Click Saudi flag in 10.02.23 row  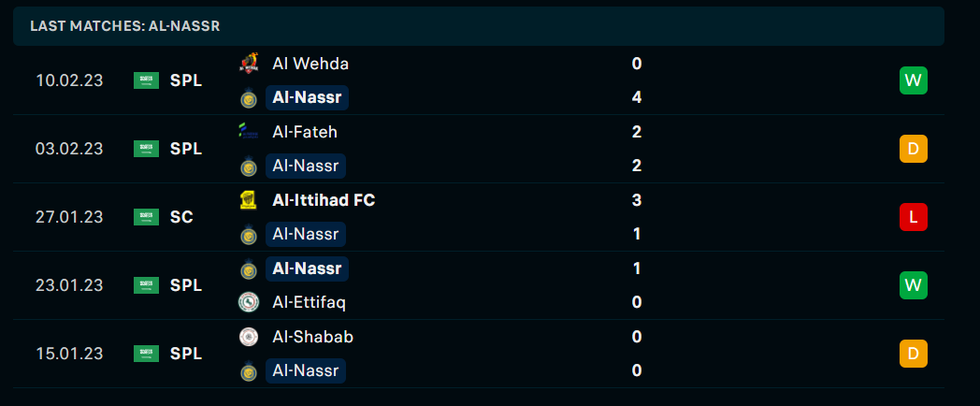pyautogui.click(x=146, y=80)
